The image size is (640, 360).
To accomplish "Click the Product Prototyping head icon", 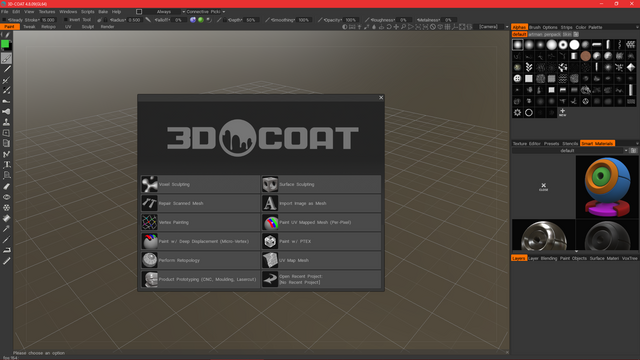I will coord(149,279).
